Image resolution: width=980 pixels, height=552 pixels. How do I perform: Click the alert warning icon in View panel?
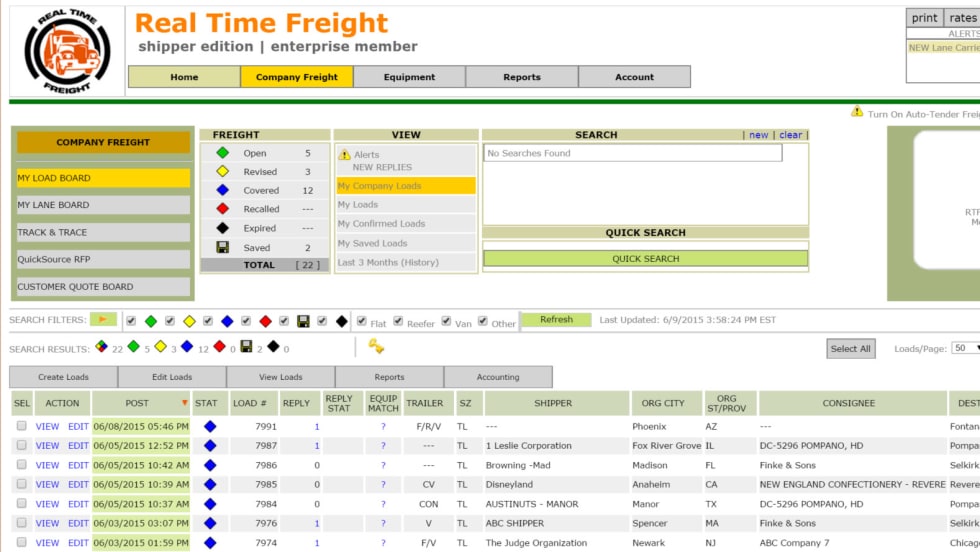coord(345,155)
